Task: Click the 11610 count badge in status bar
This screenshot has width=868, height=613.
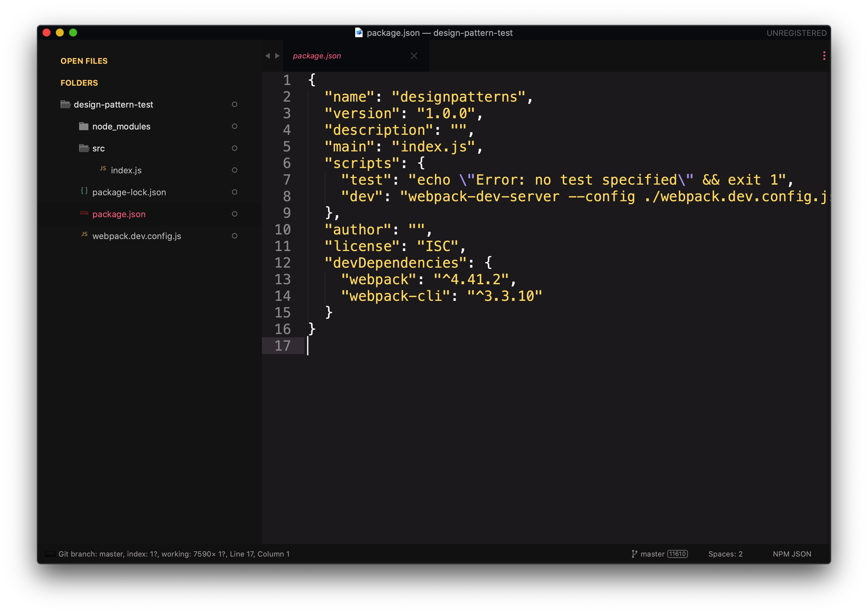Action: point(677,554)
